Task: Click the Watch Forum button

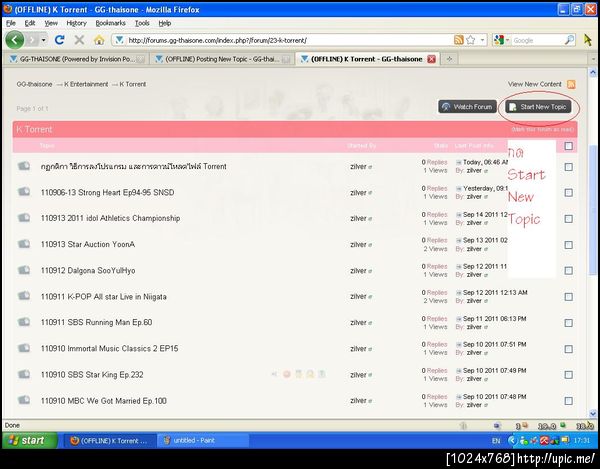Action: pyautogui.click(x=468, y=107)
